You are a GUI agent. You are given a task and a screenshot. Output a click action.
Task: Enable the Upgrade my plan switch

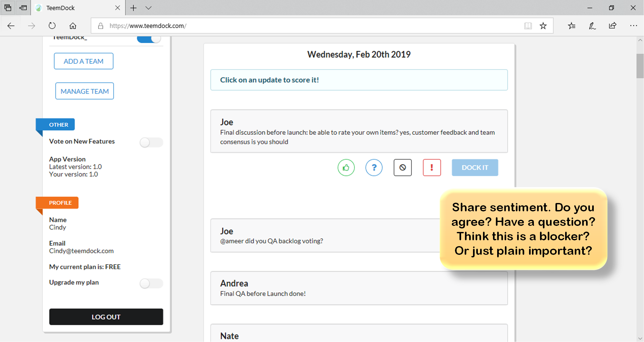151,283
